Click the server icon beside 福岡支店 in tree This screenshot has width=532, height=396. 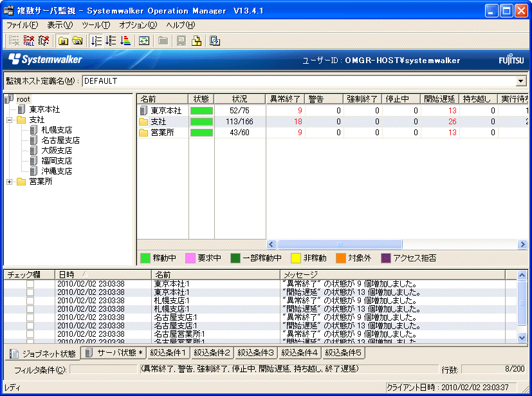point(33,161)
